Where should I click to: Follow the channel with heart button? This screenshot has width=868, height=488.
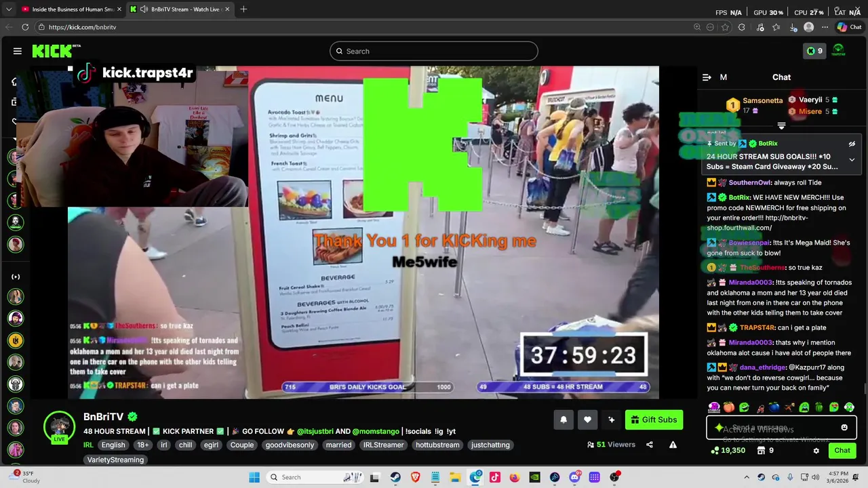point(587,420)
